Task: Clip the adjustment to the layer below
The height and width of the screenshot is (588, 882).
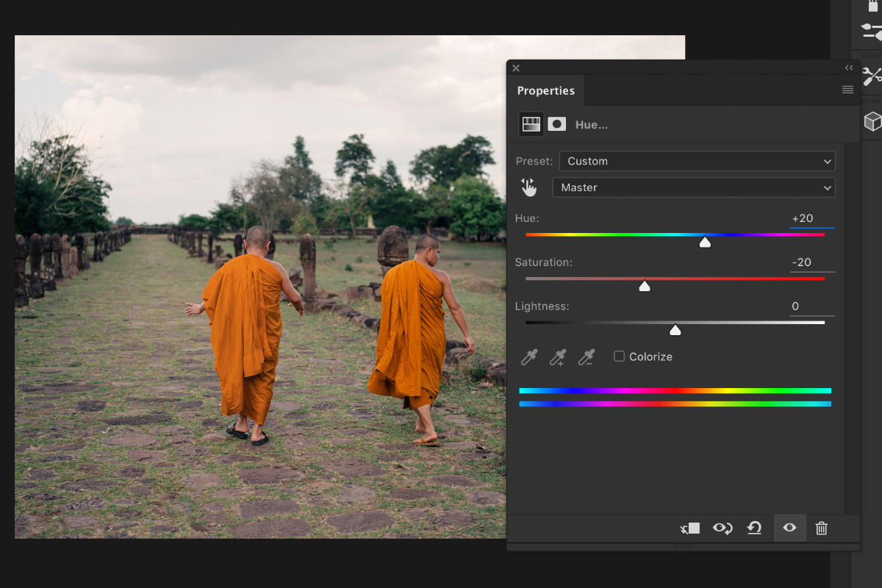Action: point(689,528)
